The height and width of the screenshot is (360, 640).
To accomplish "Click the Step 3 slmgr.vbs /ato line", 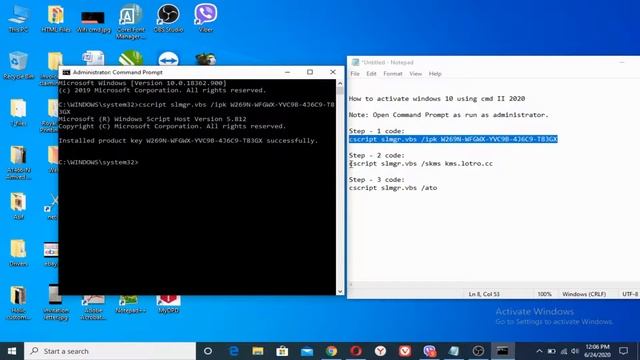I will (393, 188).
